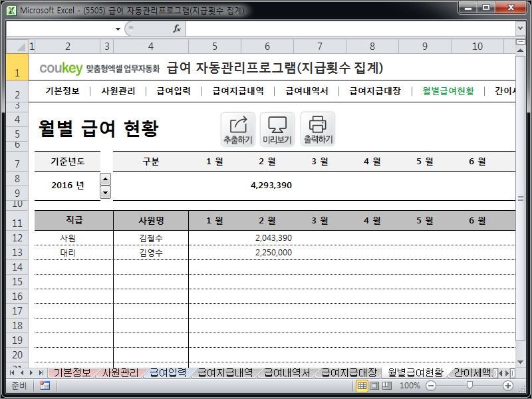The width and height of the screenshot is (532, 399).
Task: Select the 사원관리 sheet tab
Action: coord(120,373)
